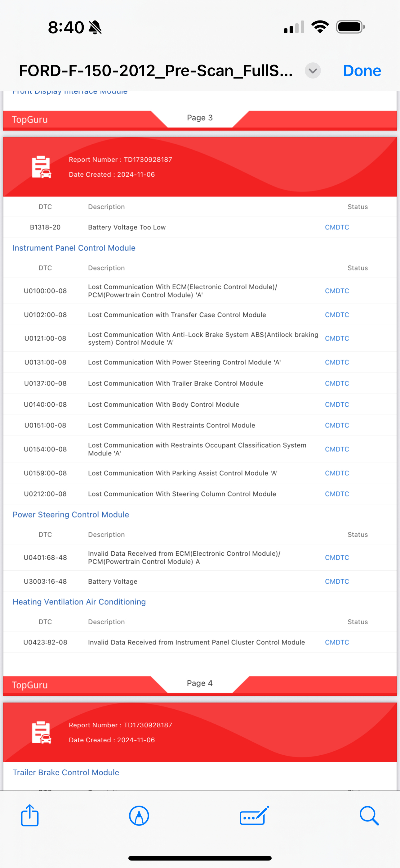Open the Instrument Panel Control Module link
The width and height of the screenshot is (400, 868).
coord(74,248)
